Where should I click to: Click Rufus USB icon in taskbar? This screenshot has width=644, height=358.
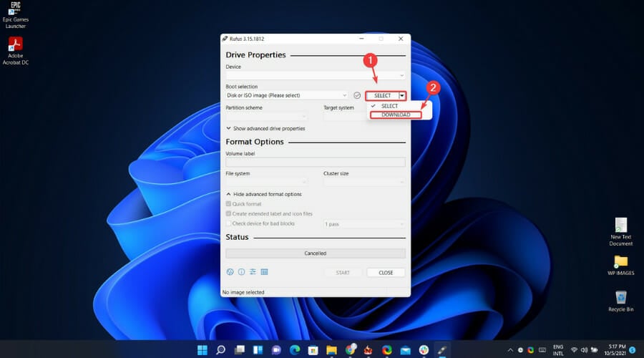point(442,350)
